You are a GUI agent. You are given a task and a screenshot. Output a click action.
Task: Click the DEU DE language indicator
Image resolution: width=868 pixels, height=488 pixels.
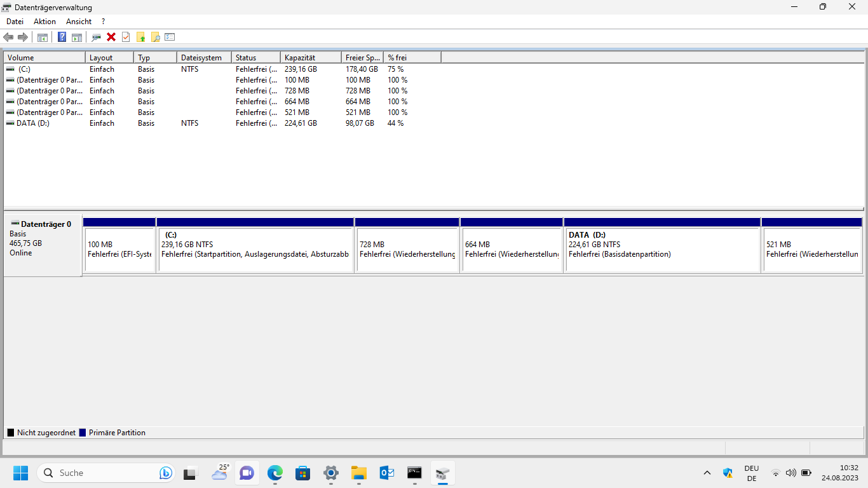pyautogui.click(x=752, y=473)
